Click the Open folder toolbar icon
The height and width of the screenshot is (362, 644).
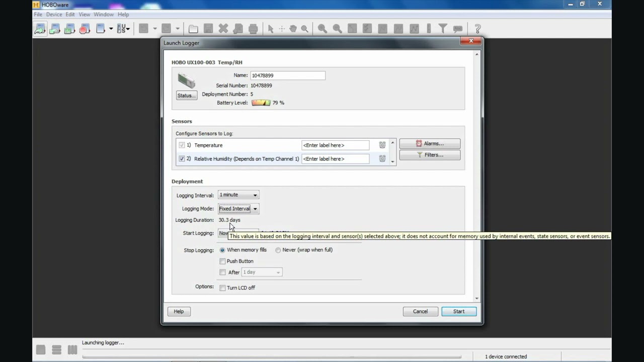193,29
